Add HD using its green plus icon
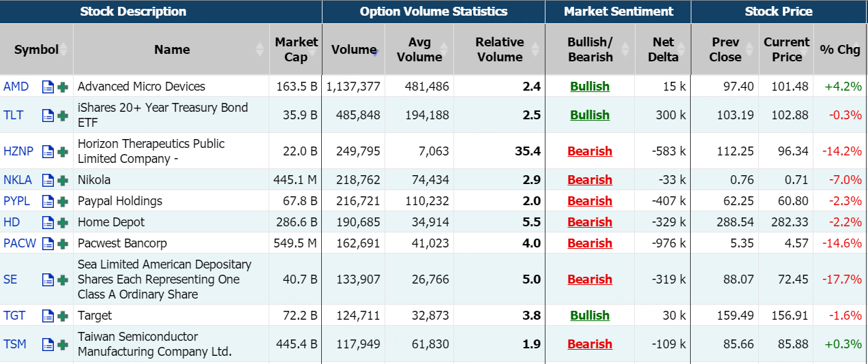 tap(63, 222)
